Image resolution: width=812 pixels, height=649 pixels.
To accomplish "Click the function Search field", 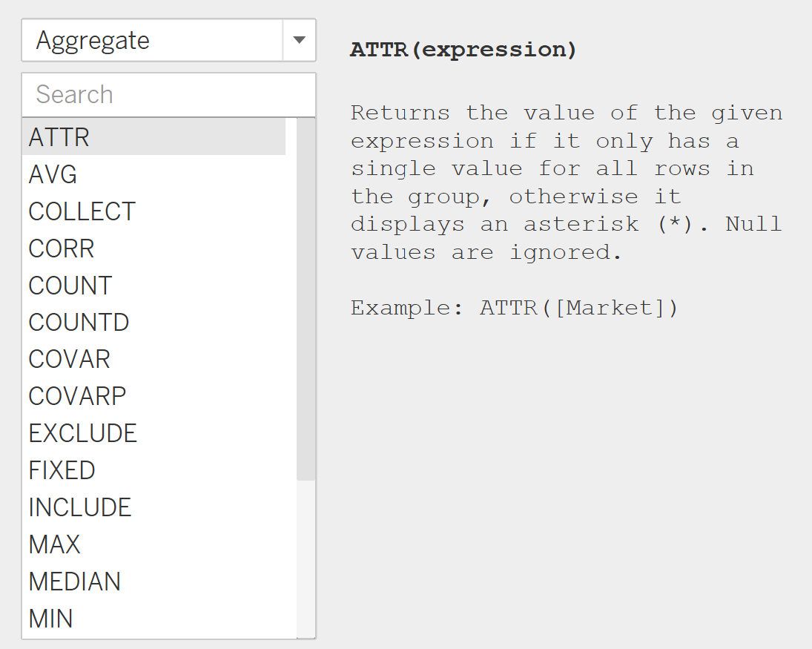I will coord(168,95).
